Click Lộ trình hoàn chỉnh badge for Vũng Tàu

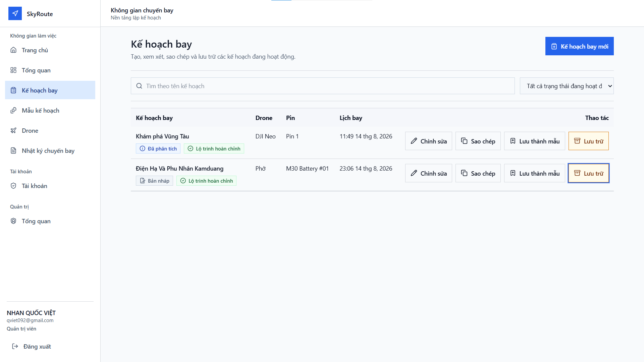coord(214,148)
